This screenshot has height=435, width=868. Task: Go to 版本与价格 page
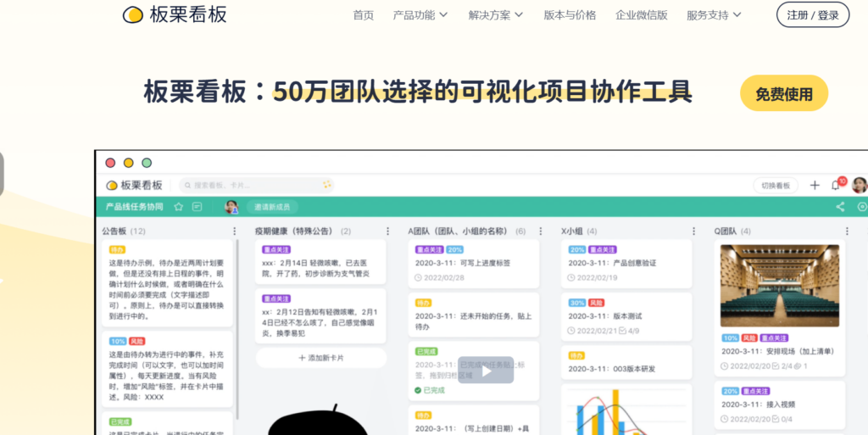[x=570, y=14]
